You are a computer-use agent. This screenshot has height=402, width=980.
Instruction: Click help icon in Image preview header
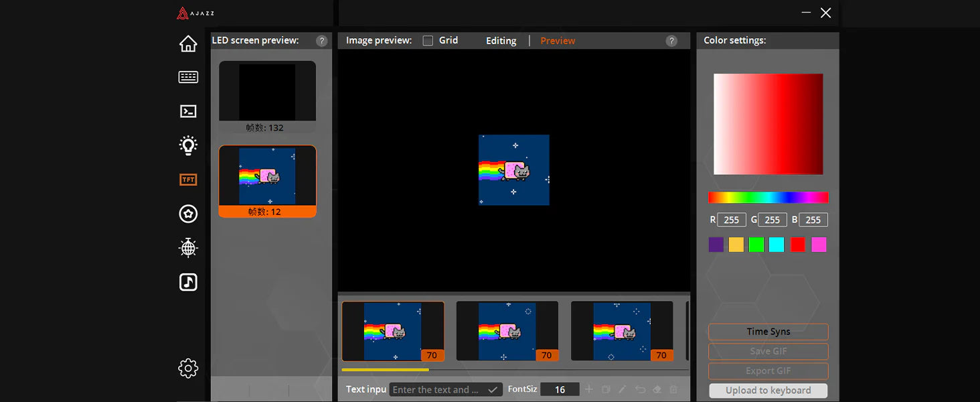click(671, 41)
